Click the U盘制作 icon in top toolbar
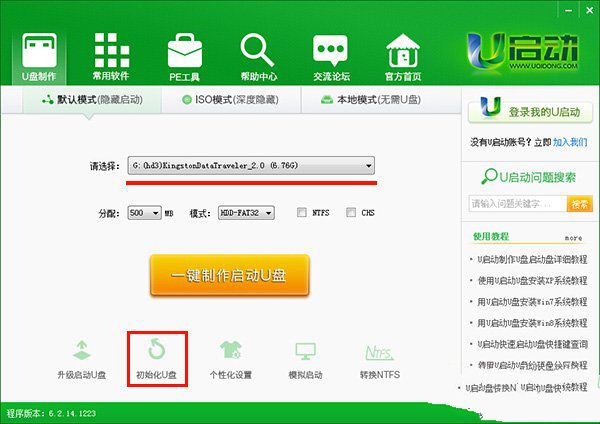 [39, 50]
